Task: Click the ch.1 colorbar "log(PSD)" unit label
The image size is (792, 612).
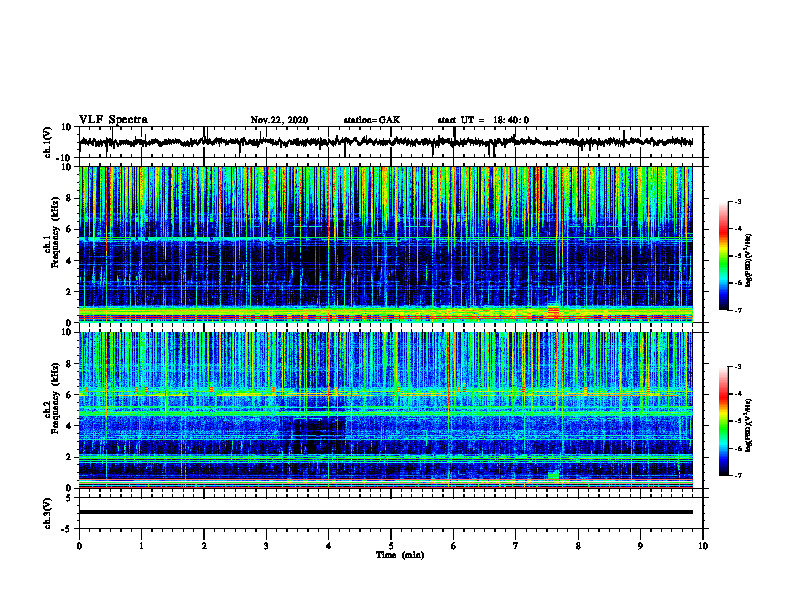Action: click(x=749, y=261)
